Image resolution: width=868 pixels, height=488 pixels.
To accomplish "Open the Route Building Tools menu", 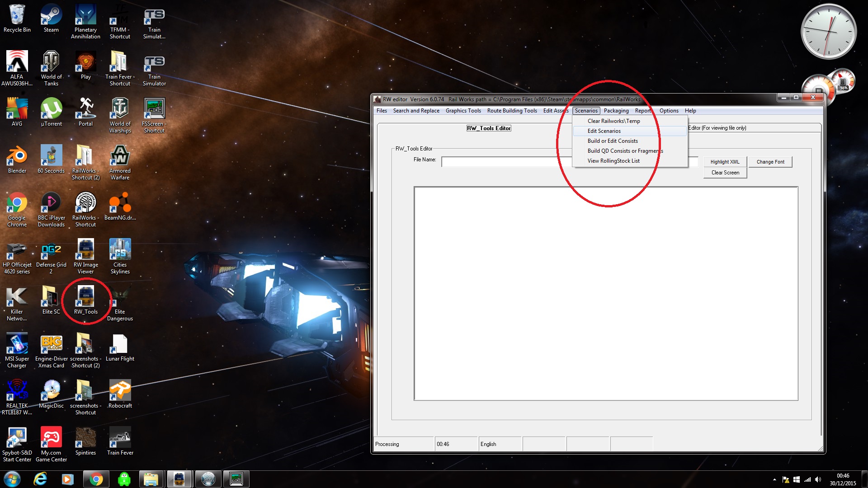I will 512,111.
